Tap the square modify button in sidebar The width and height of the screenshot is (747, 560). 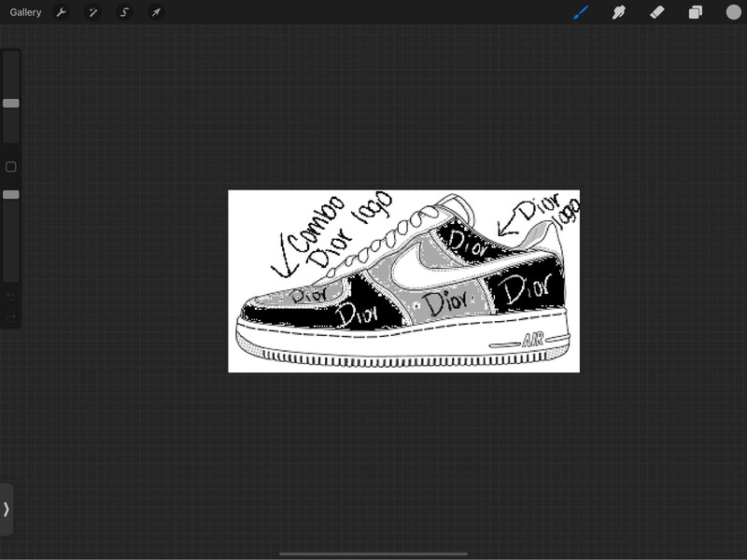point(11,167)
